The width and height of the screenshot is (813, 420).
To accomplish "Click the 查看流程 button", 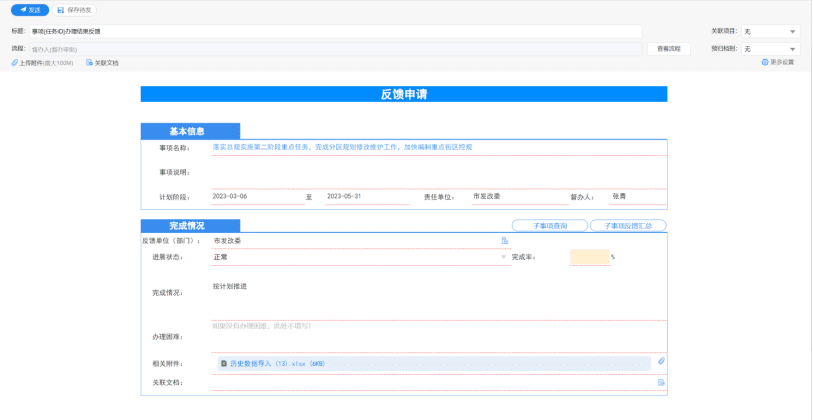I will (669, 49).
